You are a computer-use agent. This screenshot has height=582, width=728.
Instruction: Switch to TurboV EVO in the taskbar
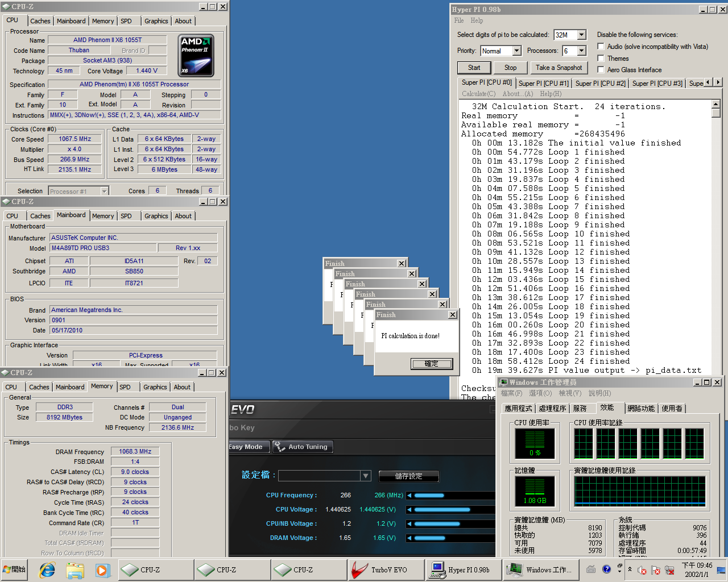[x=386, y=569]
